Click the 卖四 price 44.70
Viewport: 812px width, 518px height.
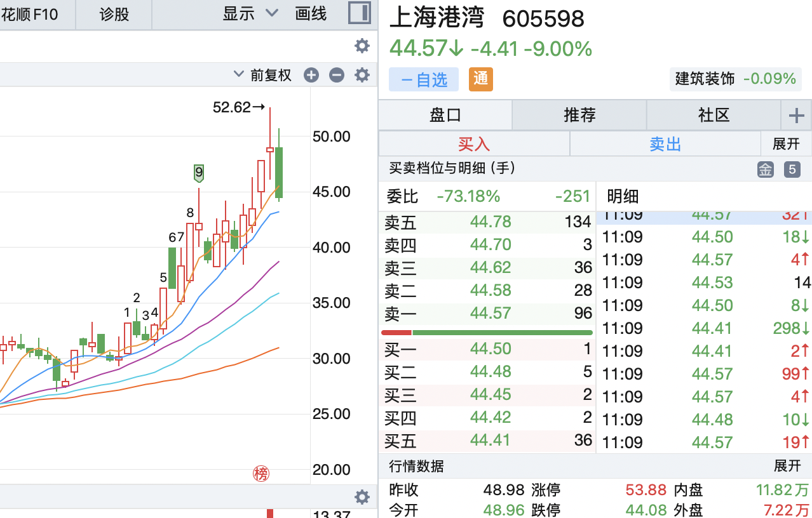point(491,244)
